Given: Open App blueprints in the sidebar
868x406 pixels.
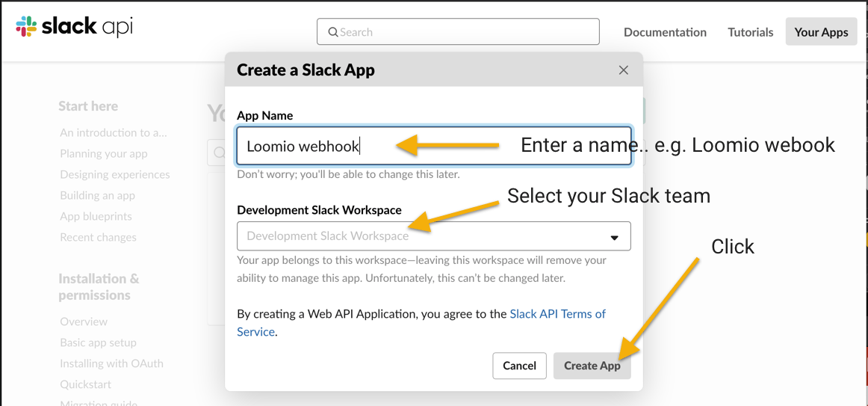Looking at the screenshot, I should 96,217.
